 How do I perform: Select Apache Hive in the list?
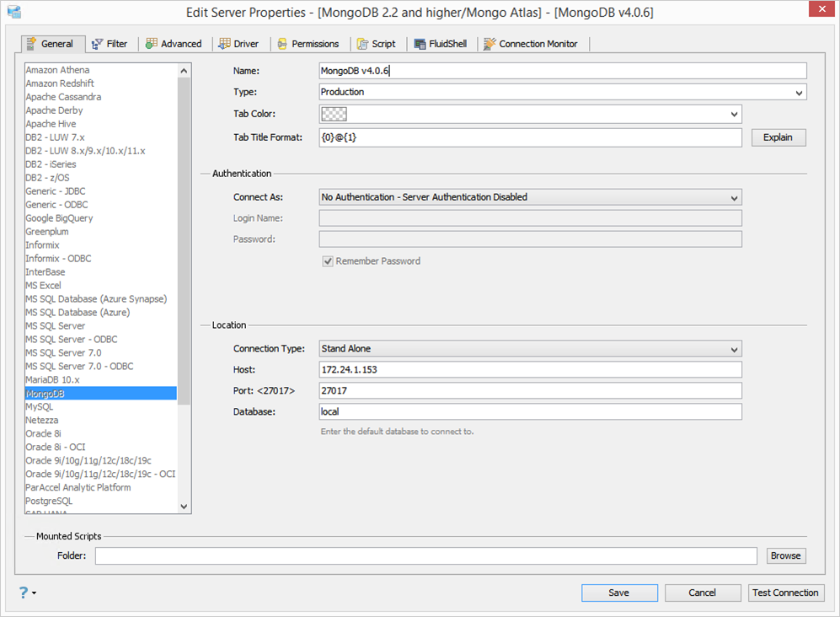(101, 124)
